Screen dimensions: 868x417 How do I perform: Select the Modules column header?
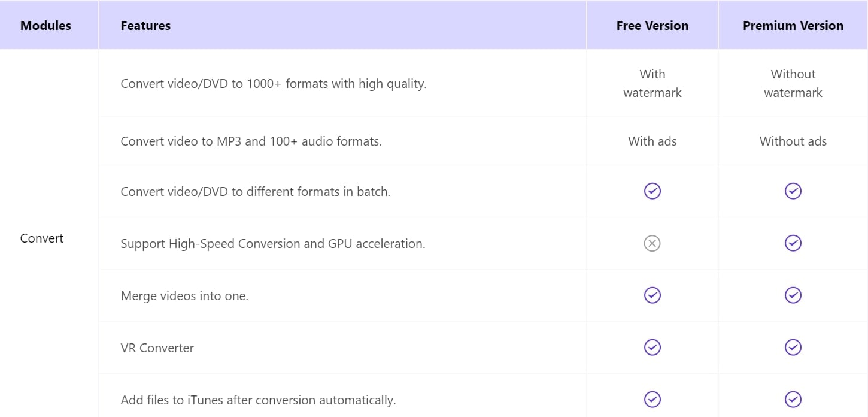[45, 26]
